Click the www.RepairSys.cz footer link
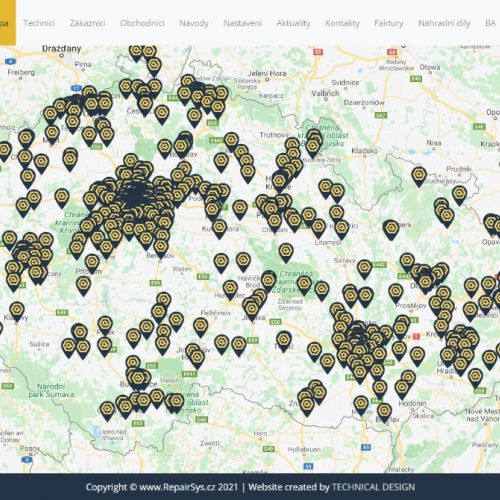500x500 pixels. tap(189, 487)
